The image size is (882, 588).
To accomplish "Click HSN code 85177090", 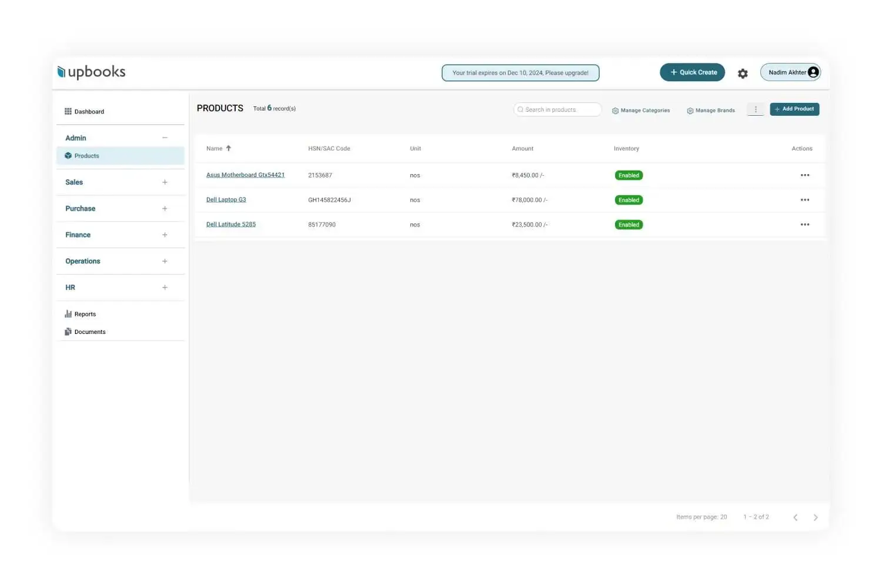I will [322, 225].
